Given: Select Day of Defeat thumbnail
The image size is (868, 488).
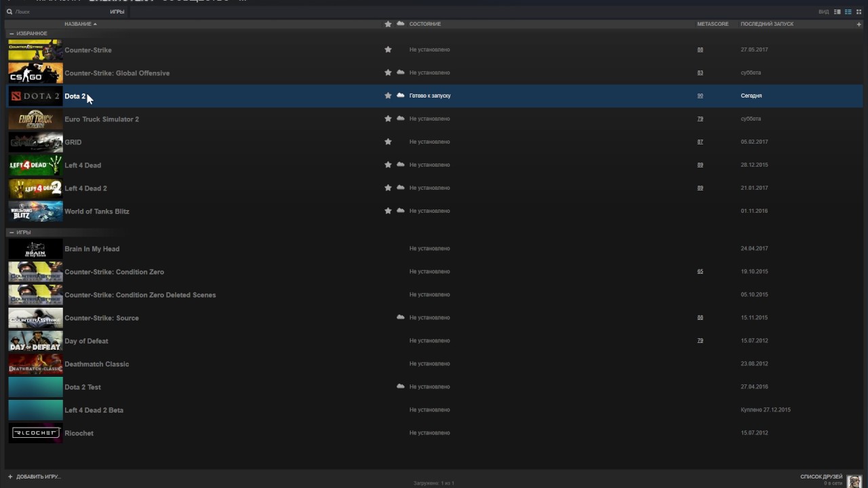Looking at the screenshot, I should [35, 341].
